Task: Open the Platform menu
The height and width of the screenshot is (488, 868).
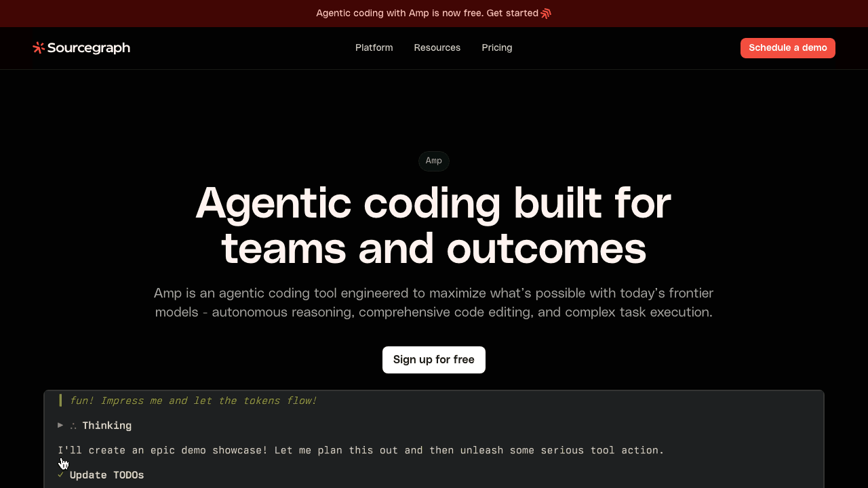Action: (374, 47)
